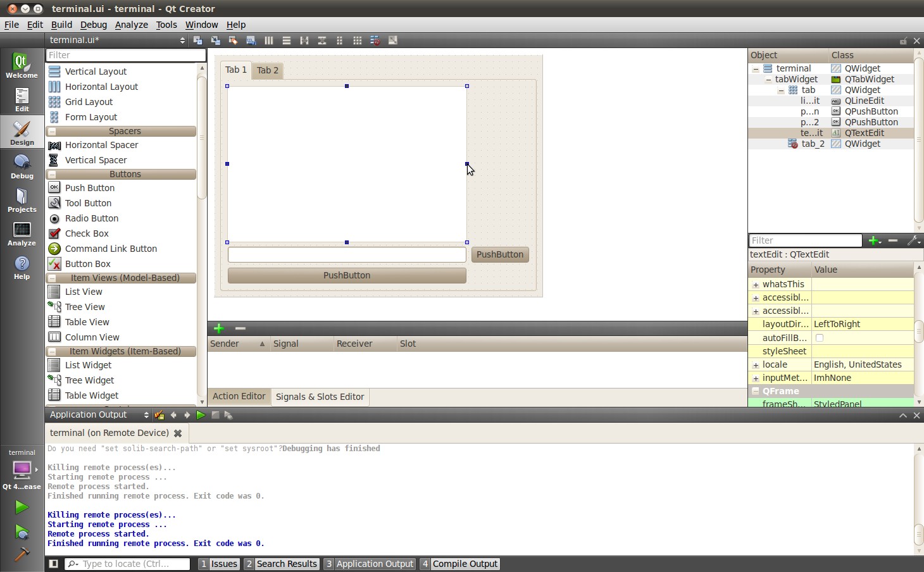Image resolution: width=924 pixels, height=572 pixels.
Task: Sort connections by the Sender column header
Action: click(x=238, y=344)
